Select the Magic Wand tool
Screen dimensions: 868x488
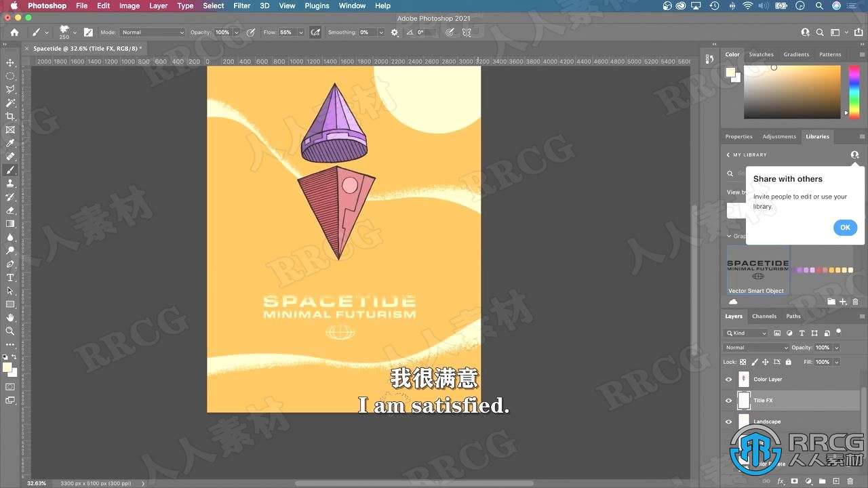tap(10, 103)
